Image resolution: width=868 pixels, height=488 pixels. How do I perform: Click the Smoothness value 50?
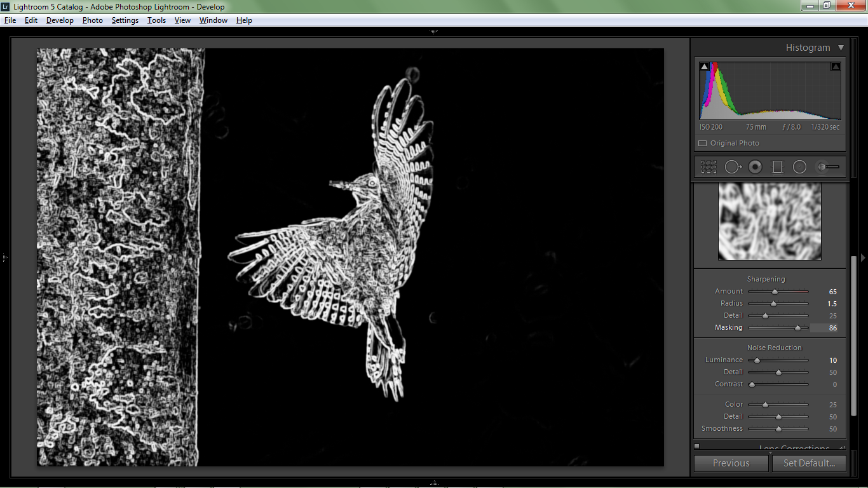point(833,429)
